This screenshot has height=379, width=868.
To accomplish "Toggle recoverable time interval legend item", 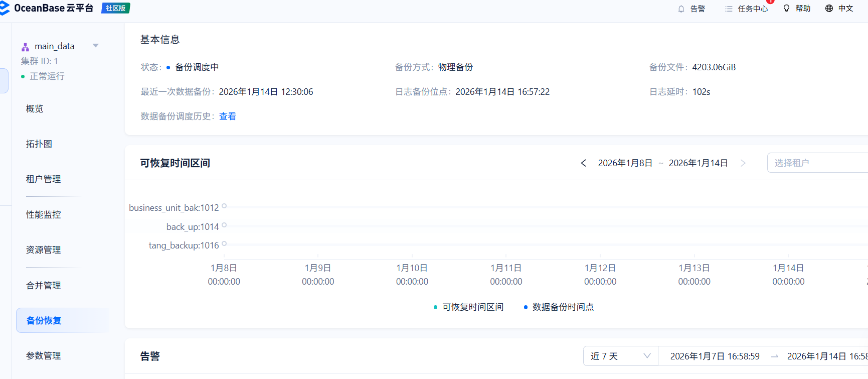I will (468, 307).
